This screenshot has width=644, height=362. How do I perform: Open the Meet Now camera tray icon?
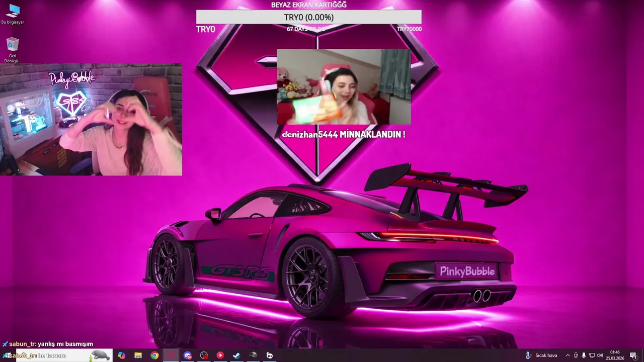(x=576, y=355)
